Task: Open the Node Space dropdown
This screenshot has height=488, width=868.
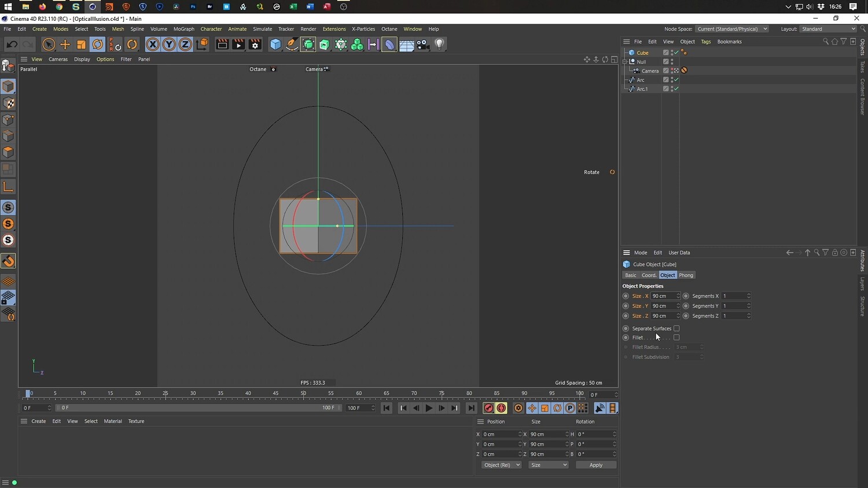Action: [x=731, y=29]
